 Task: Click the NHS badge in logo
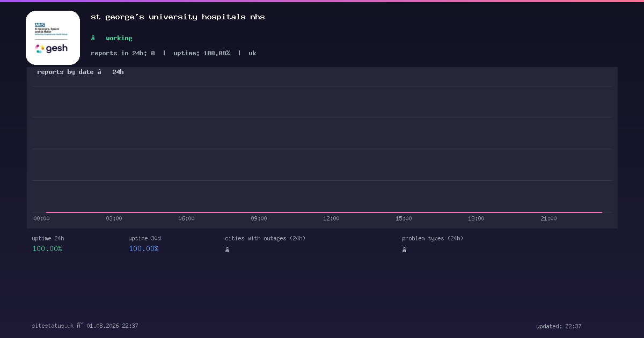click(39, 25)
